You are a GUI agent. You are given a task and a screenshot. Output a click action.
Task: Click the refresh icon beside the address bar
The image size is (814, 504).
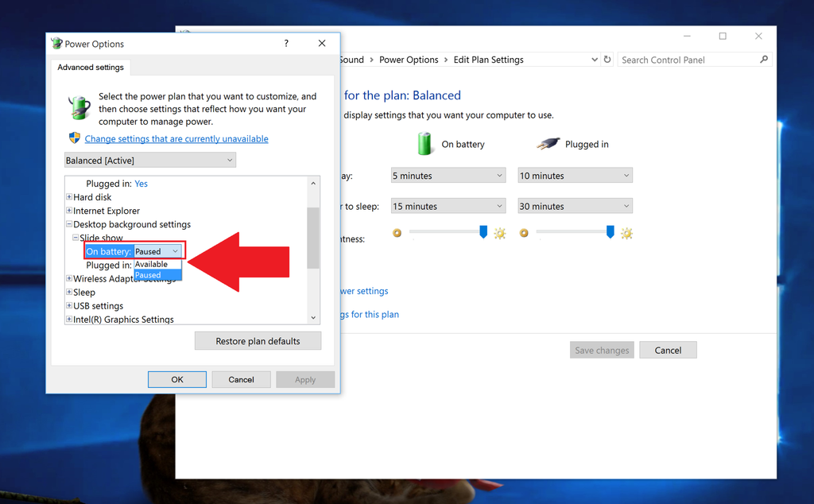[x=607, y=59]
